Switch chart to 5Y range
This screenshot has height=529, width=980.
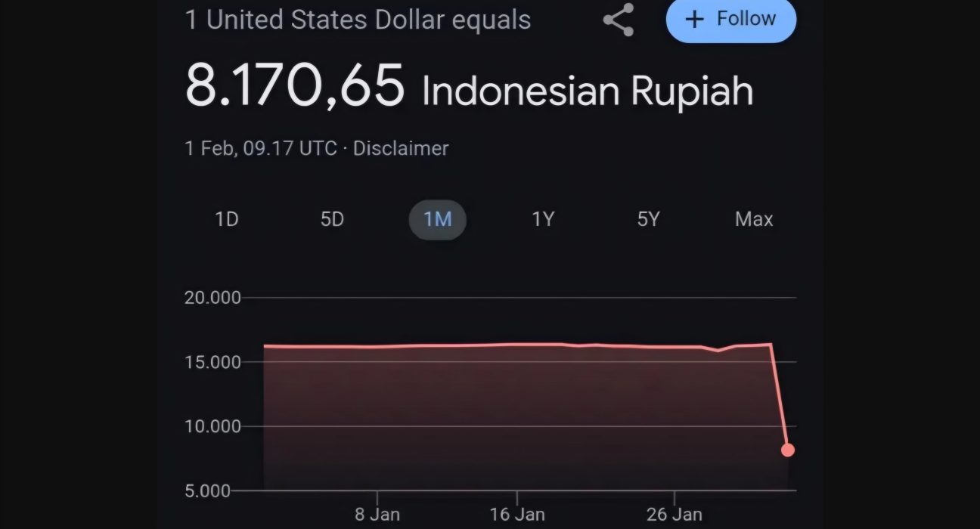648,219
